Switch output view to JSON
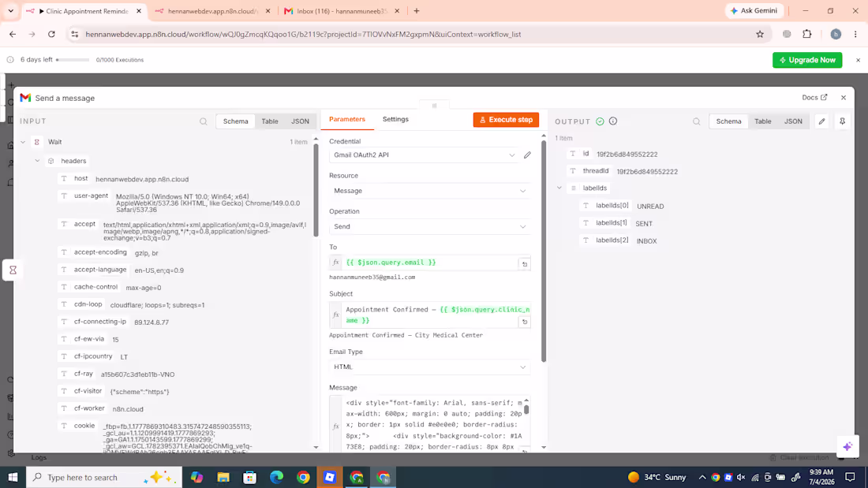 point(793,121)
